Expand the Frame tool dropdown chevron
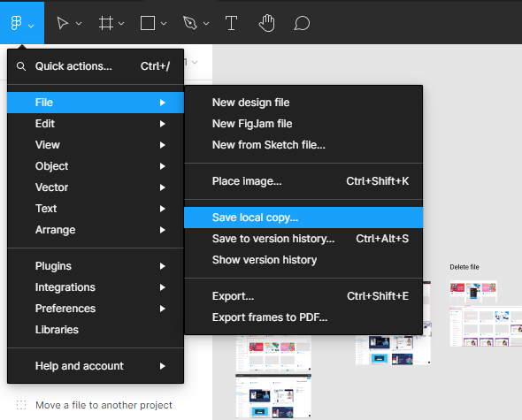The image size is (522, 420). pos(121,24)
